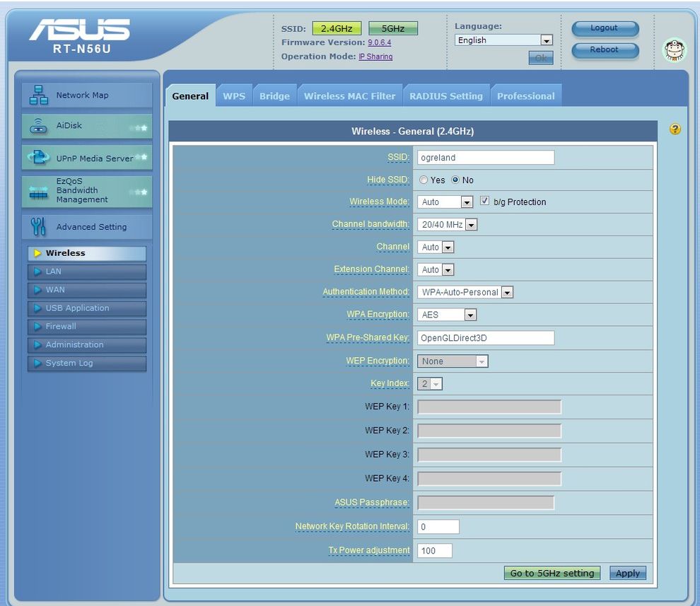Click the cartoon mascot icon top right
Screen dimensions: 700x606
tap(675, 50)
